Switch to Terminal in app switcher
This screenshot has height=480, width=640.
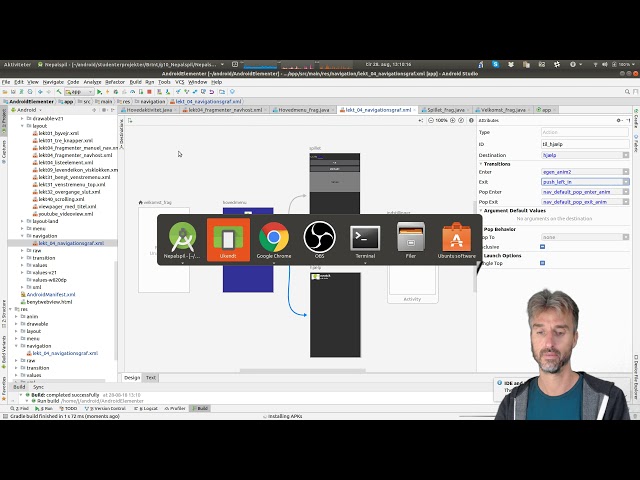pos(365,240)
